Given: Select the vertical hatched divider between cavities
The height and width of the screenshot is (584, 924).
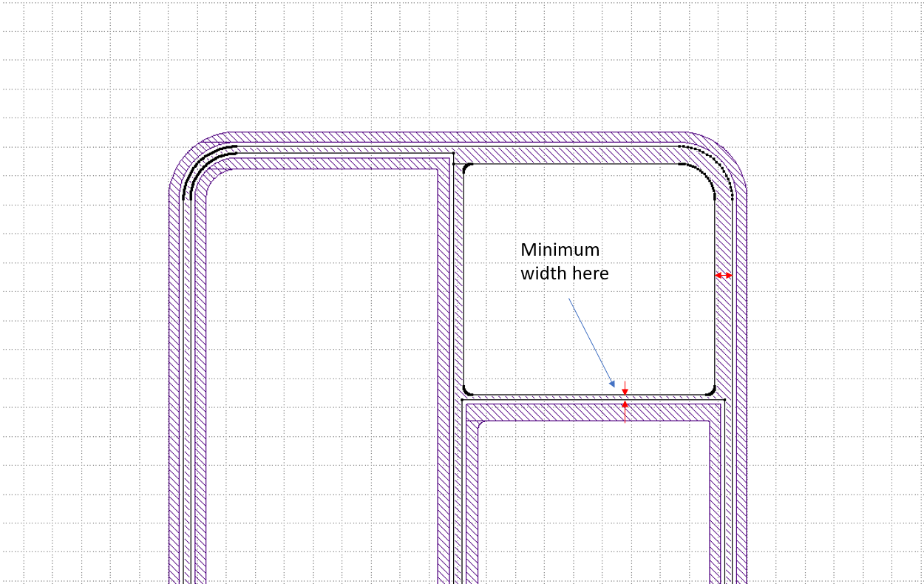Looking at the screenshot, I should coord(444,370).
